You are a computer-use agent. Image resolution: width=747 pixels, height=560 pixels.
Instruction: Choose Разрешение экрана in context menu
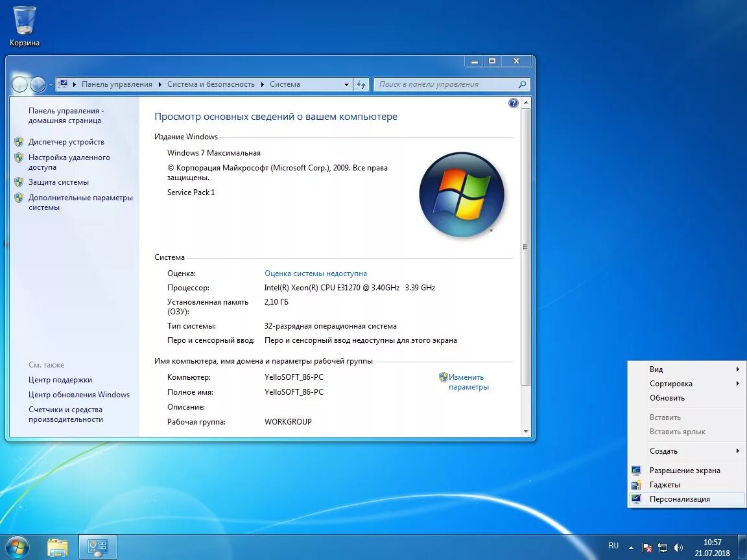point(687,471)
